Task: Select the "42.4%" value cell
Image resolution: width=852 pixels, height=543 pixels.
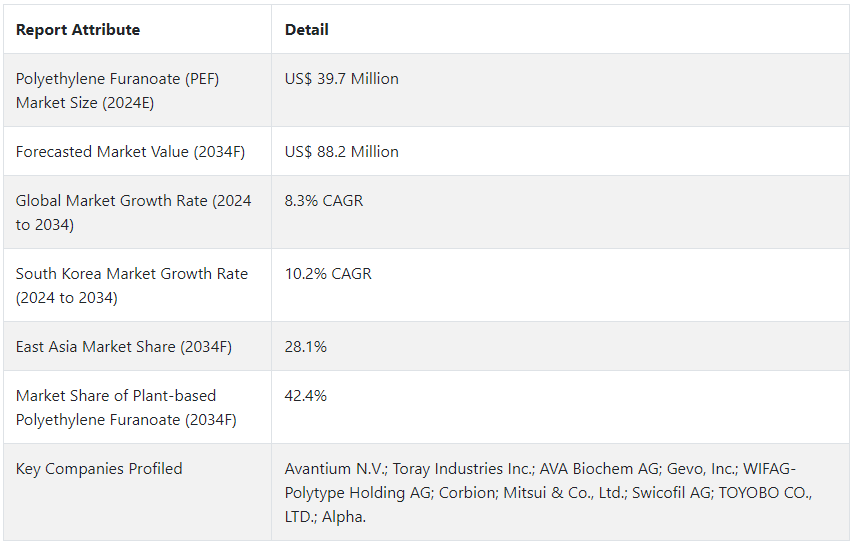Action: tap(306, 396)
